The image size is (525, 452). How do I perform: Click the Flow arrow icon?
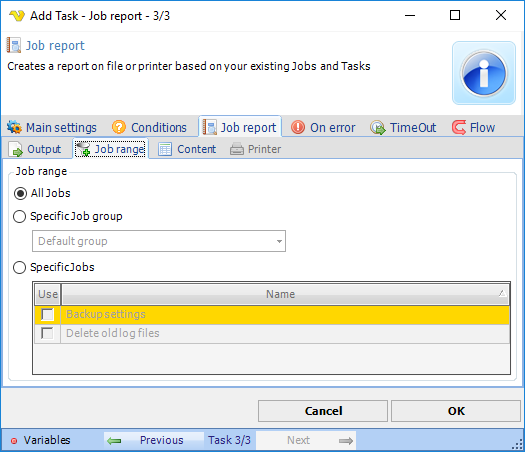tap(459, 127)
